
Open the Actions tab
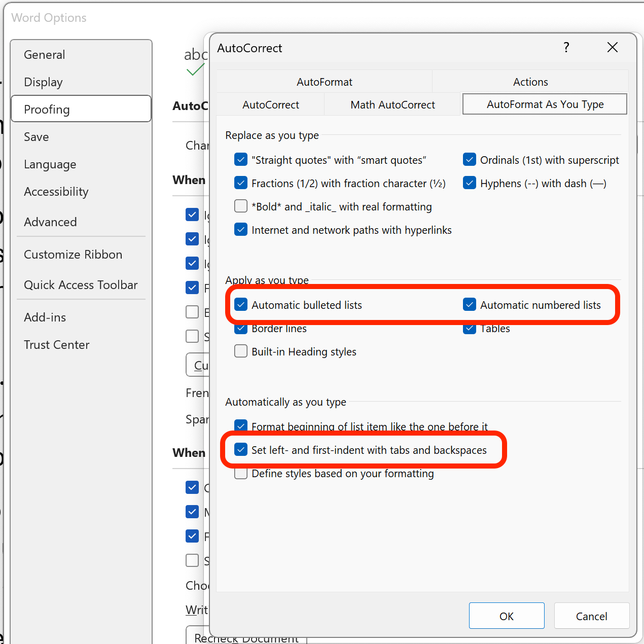click(x=530, y=82)
